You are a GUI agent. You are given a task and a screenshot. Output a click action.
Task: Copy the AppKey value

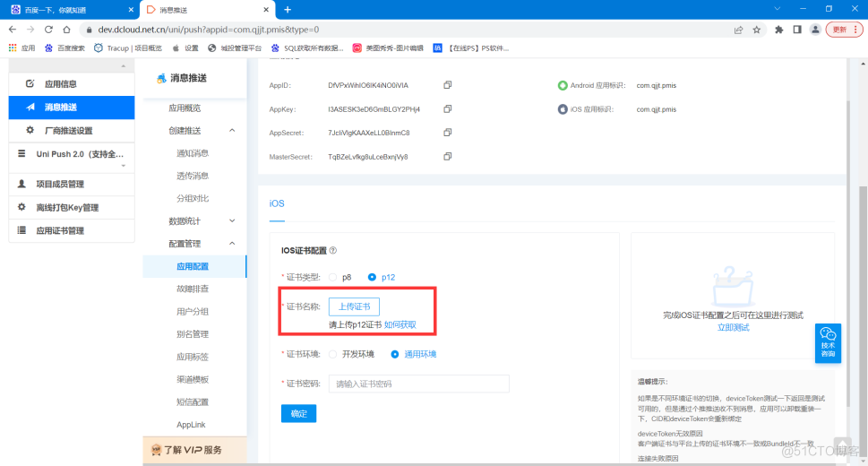click(447, 109)
